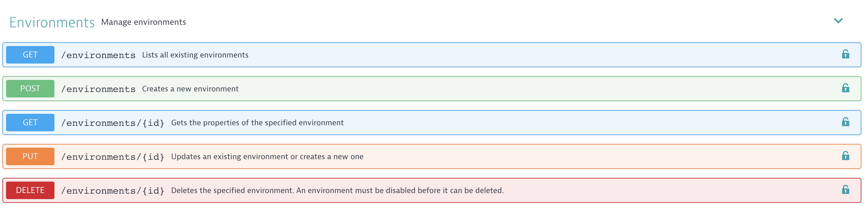The image size is (868, 210).
Task: Click the /environments path in the POST row
Action: coord(98,89)
